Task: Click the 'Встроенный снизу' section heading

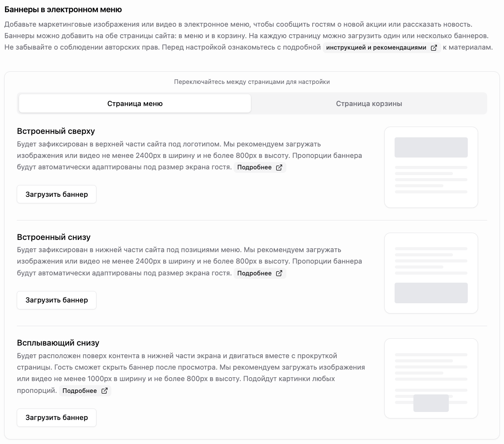Action: [54, 237]
